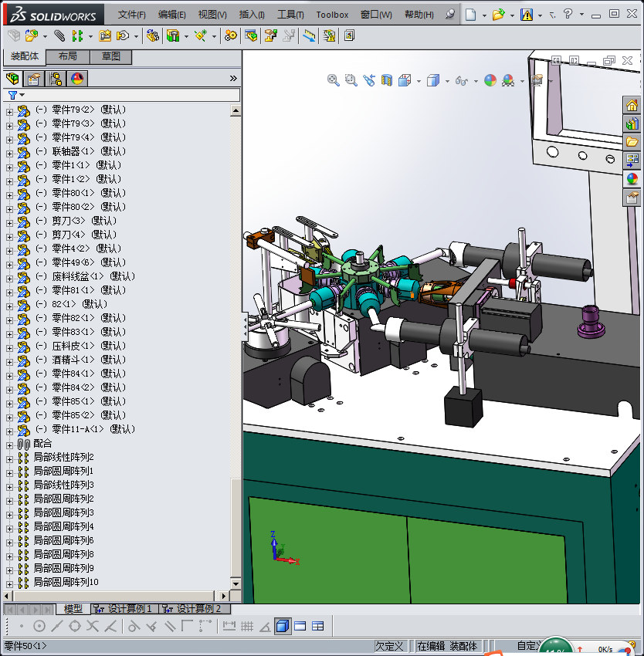Expand the 配合 mates folder
This screenshot has height=656, width=644.
point(10,445)
